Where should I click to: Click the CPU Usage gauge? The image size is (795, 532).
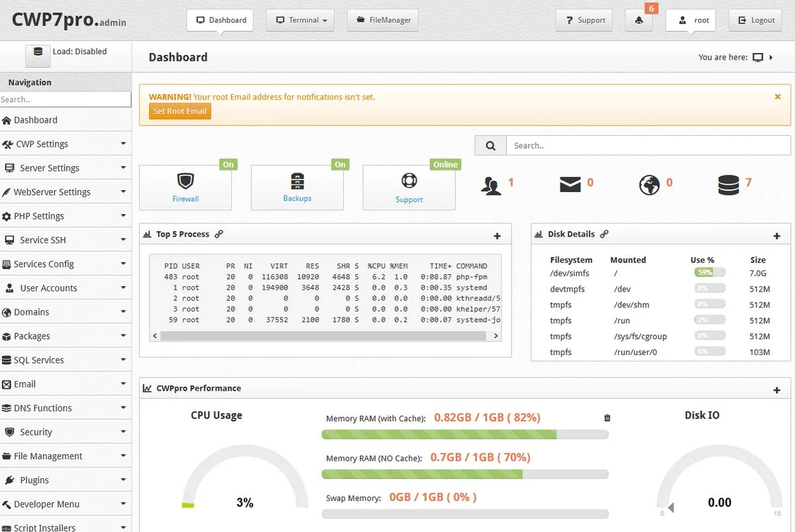[245, 477]
